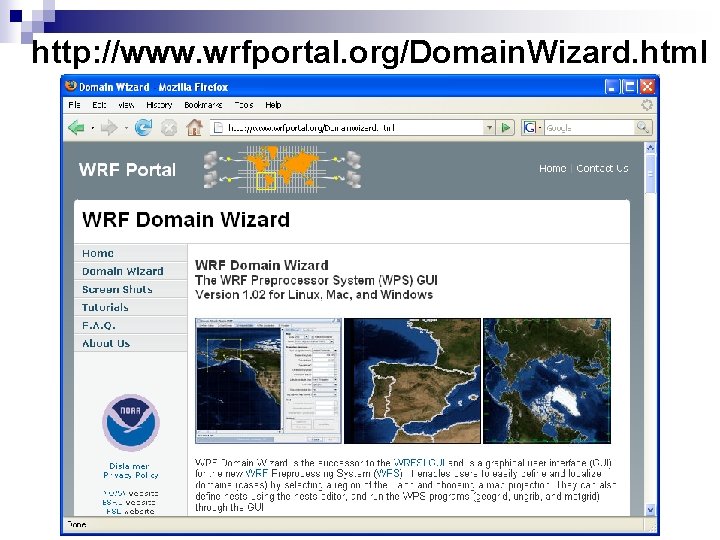Click the URL address bar field
This screenshot has width=720, height=540.
pyautogui.click(x=354, y=127)
